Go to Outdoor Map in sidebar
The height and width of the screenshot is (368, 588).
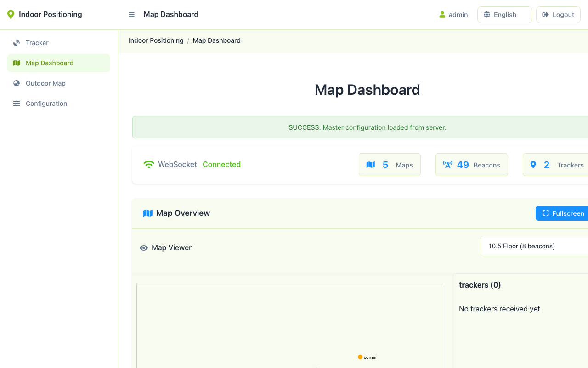(59, 83)
